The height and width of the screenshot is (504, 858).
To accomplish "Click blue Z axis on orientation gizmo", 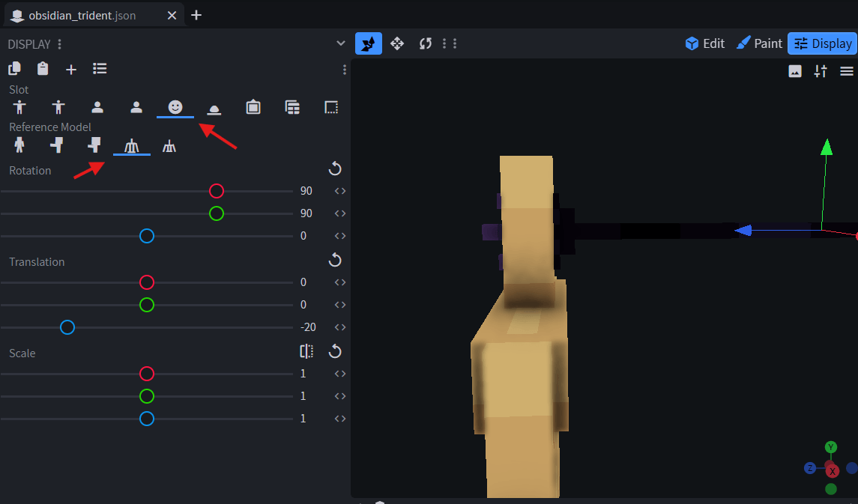I will tap(810, 468).
